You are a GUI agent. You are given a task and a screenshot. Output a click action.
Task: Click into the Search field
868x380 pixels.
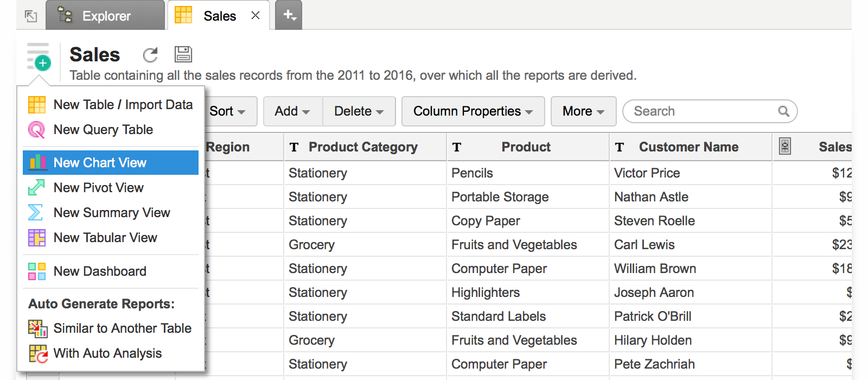703,111
